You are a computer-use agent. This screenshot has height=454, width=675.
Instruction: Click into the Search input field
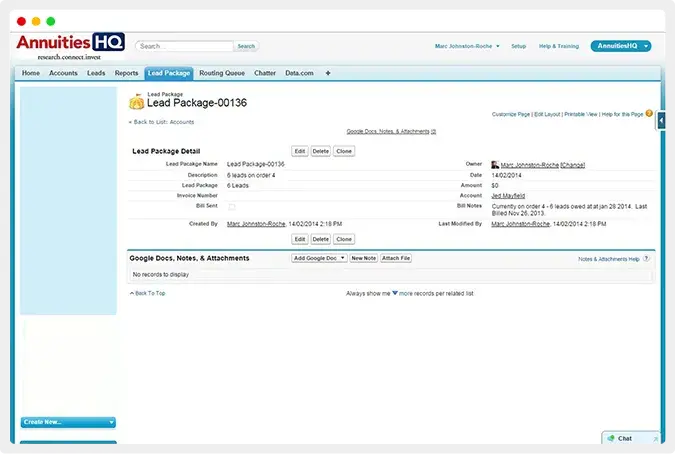[x=184, y=46]
